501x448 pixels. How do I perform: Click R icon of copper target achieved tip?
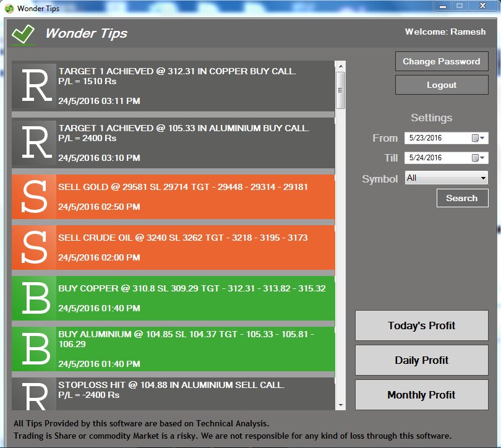click(x=34, y=86)
